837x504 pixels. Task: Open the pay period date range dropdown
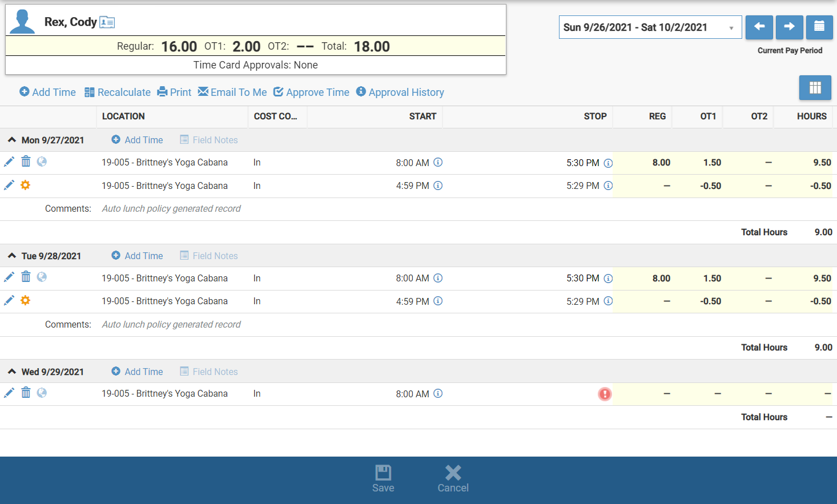tap(650, 27)
